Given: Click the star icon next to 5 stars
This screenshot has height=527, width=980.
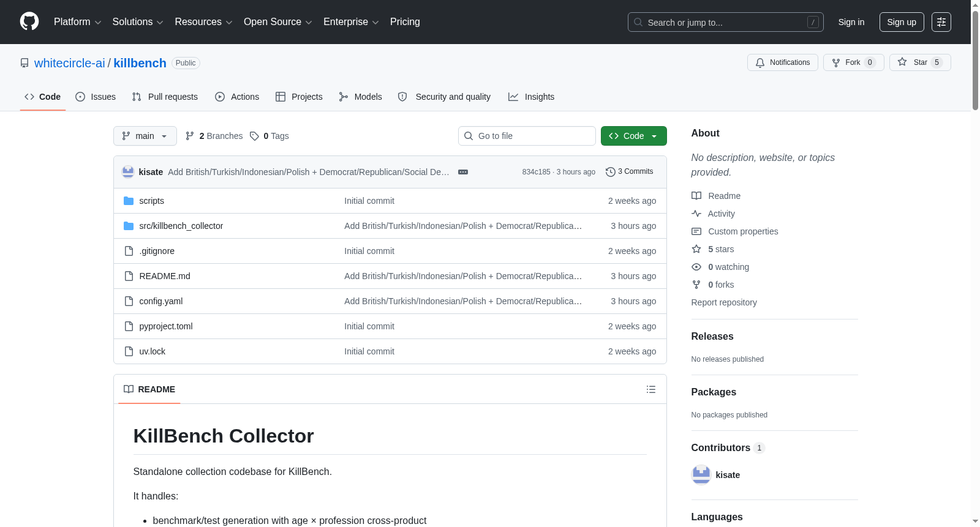Looking at the screenshot, I should tap(696, 249).
